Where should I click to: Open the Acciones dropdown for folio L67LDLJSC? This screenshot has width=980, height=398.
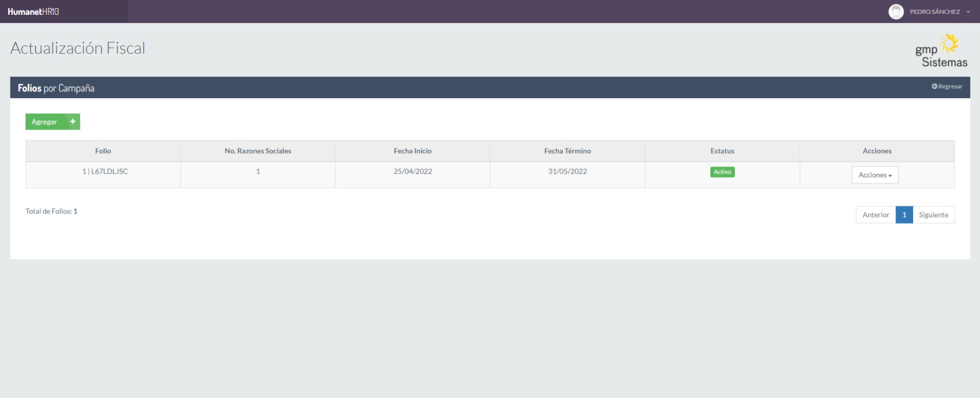(x=875, y=175)
